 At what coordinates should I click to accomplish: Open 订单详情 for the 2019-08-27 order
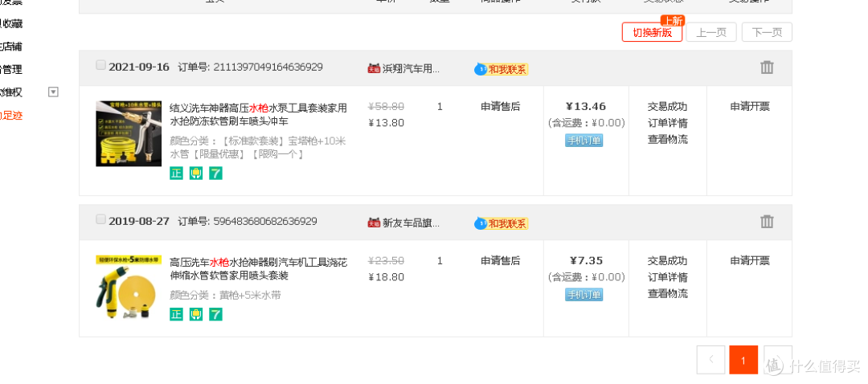(668, 277)
